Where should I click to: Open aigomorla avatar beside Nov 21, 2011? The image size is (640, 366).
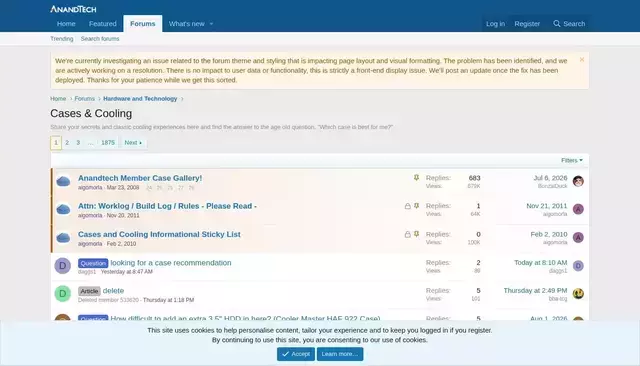click(x=578, y=209)
